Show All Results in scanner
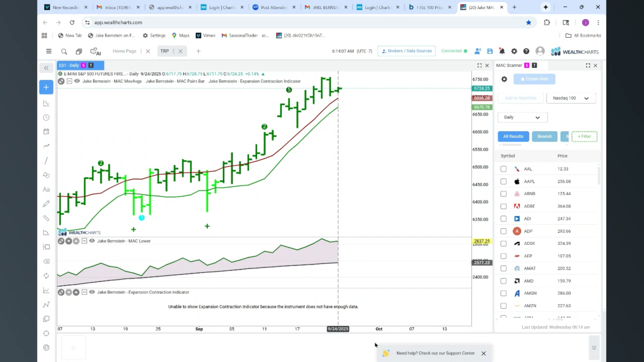The width and height of the screenshot is (644, 362). pyautogui.click(x=513, y=136)
